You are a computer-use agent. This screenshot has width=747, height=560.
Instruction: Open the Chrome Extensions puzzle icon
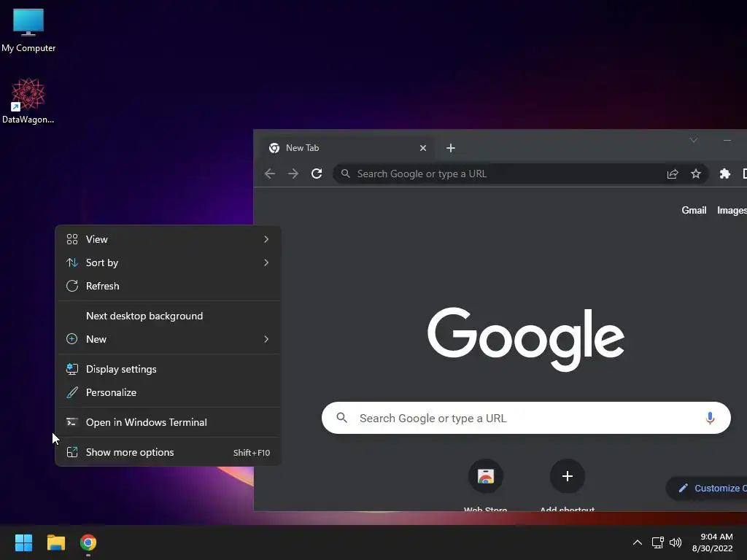coord(724,174)
